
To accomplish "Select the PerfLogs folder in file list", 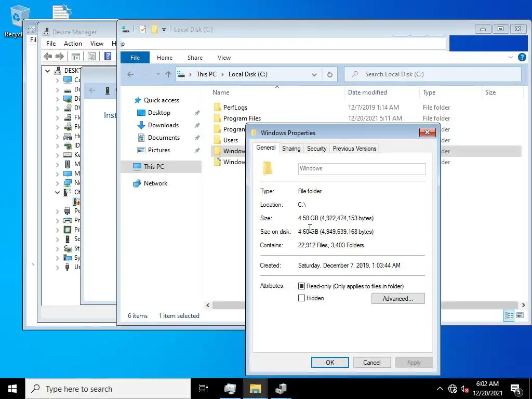I will coord(235,108).
